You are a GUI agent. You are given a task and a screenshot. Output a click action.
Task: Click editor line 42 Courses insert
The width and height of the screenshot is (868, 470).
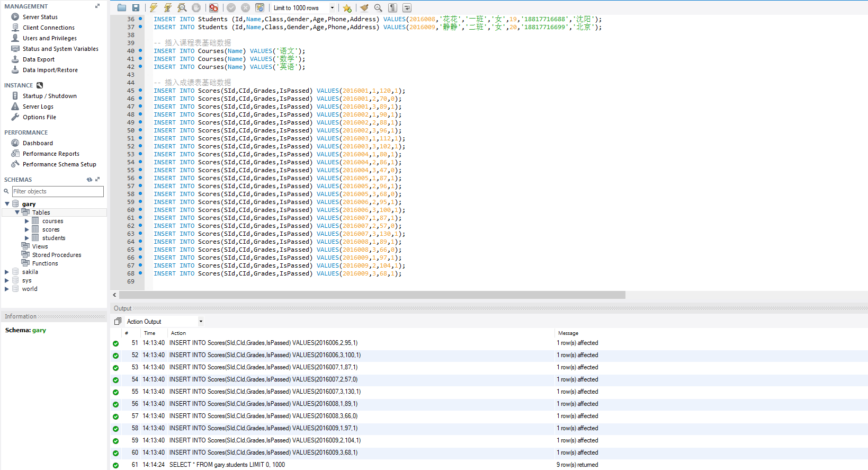pos(229,67)
